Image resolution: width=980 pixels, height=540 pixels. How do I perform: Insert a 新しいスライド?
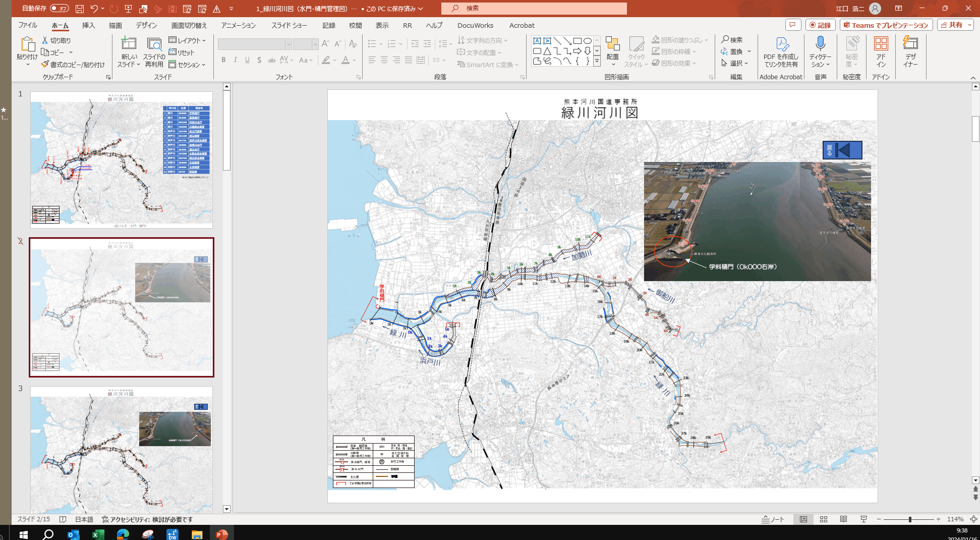click(129, 52)
